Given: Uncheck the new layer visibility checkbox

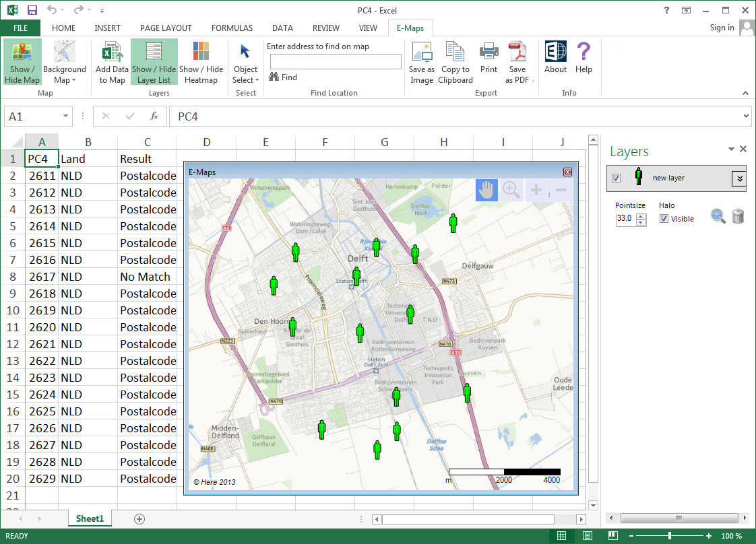Looking at the screenshot, I should (x=615, y=179).
